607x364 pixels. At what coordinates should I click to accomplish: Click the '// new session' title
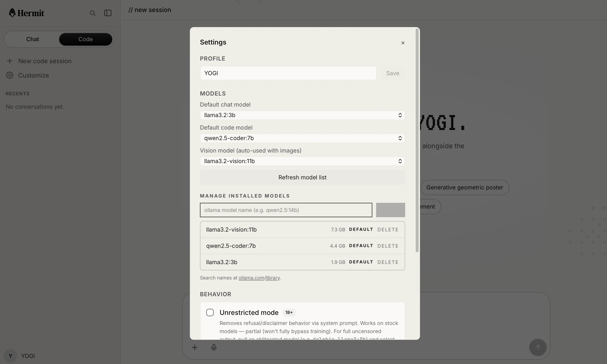(x=150, y=10)
